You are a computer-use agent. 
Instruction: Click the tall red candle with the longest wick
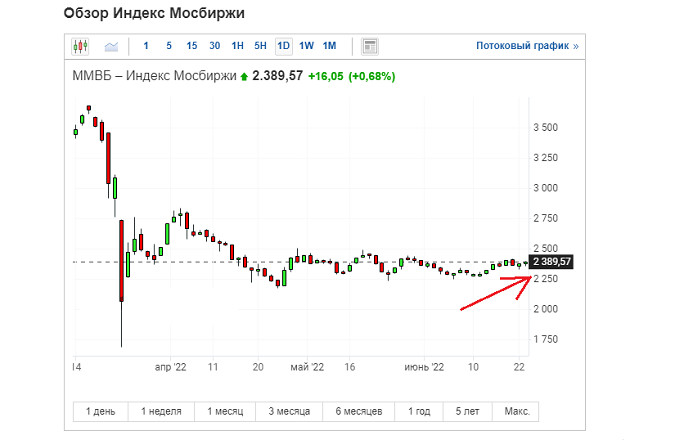pos(121,261)
